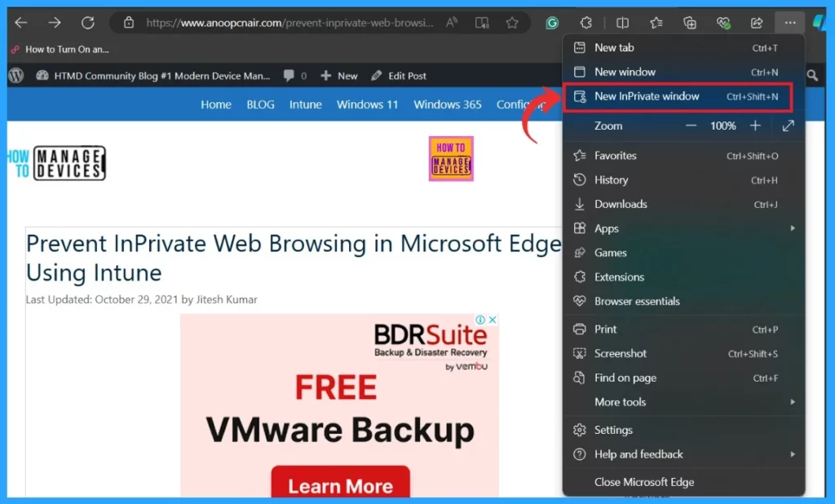Click the Prevent InPrivate Web Browsing article title
Viewport: 835px width, 504px height.
tap(294, 258)
